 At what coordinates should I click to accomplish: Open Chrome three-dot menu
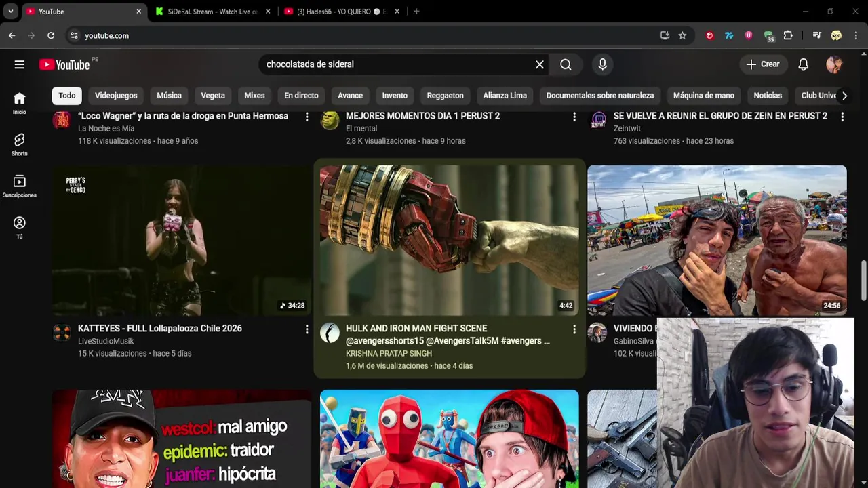856,35
